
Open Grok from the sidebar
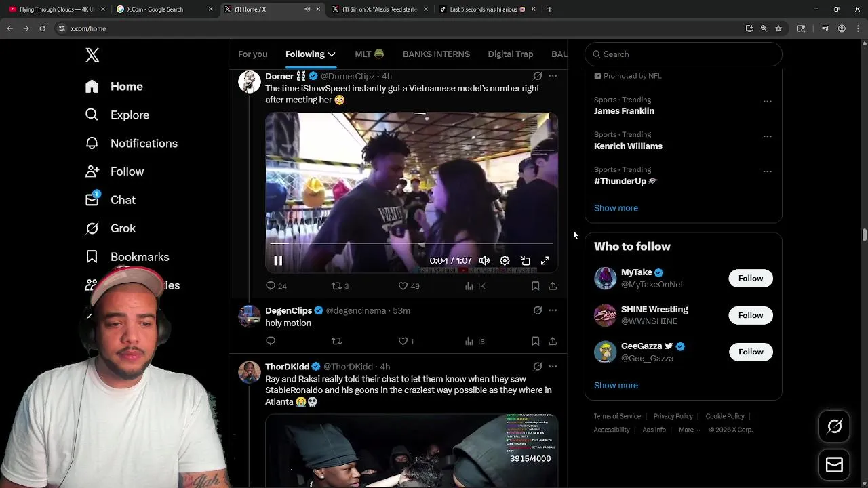point(110,229)
